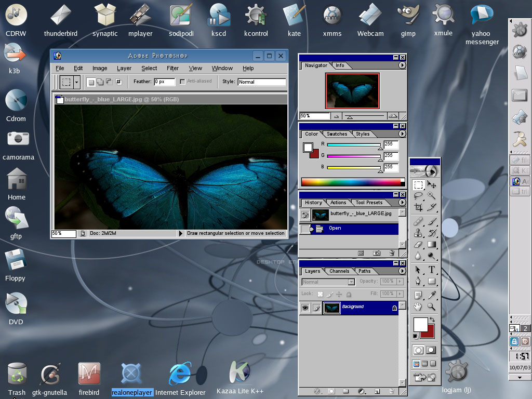532x399 pixels.
Task: Reset to default black and white colors
Action: 415,336
